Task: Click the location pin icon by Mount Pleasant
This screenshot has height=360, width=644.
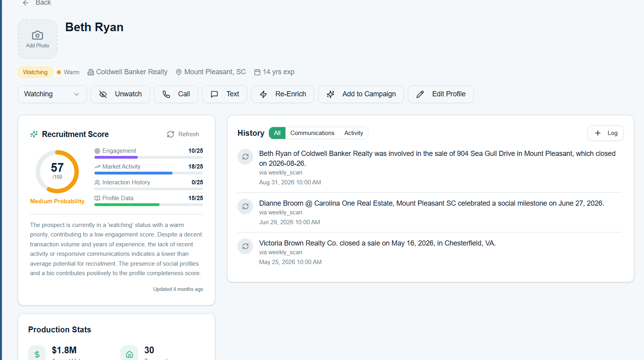Action: 179,72
